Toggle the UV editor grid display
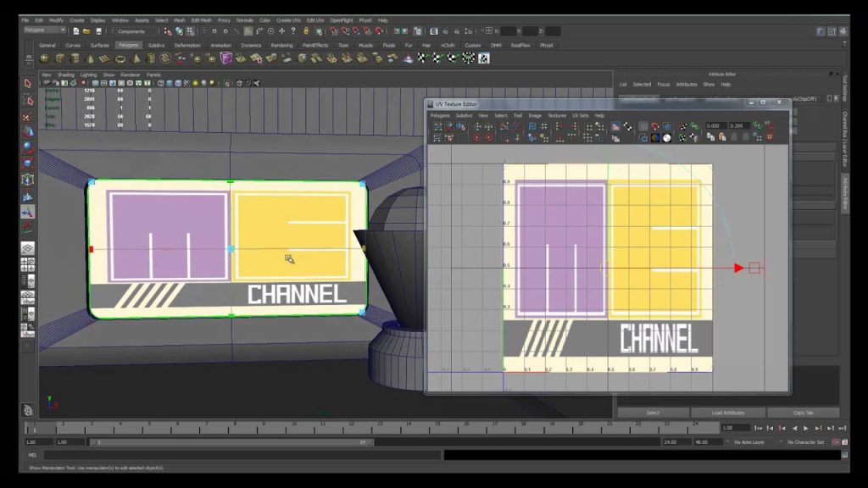The image size is (868, 488). click(x=643, y=127)
